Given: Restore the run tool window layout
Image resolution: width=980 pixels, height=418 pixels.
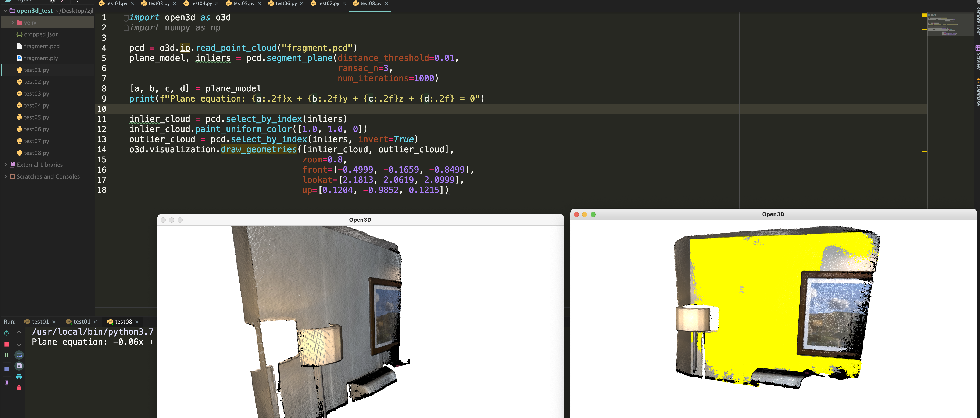Looking at the screenshot, I should tap(7, 369).
